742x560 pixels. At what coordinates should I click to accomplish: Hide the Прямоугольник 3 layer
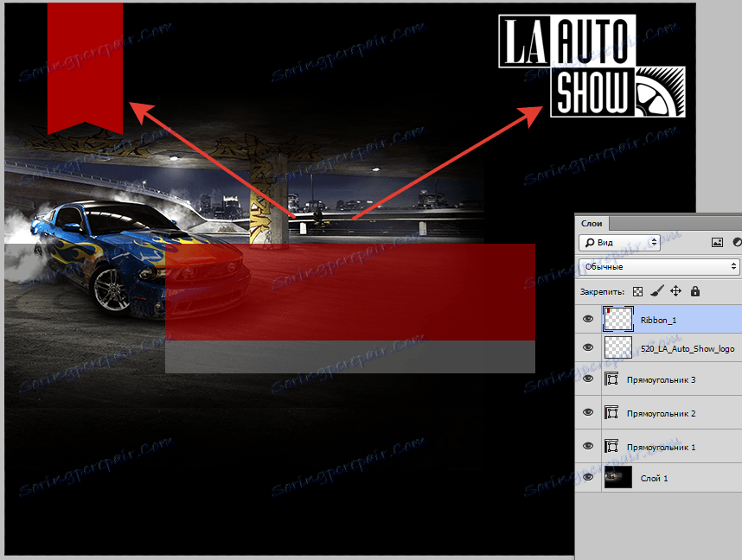click(588, 379)
